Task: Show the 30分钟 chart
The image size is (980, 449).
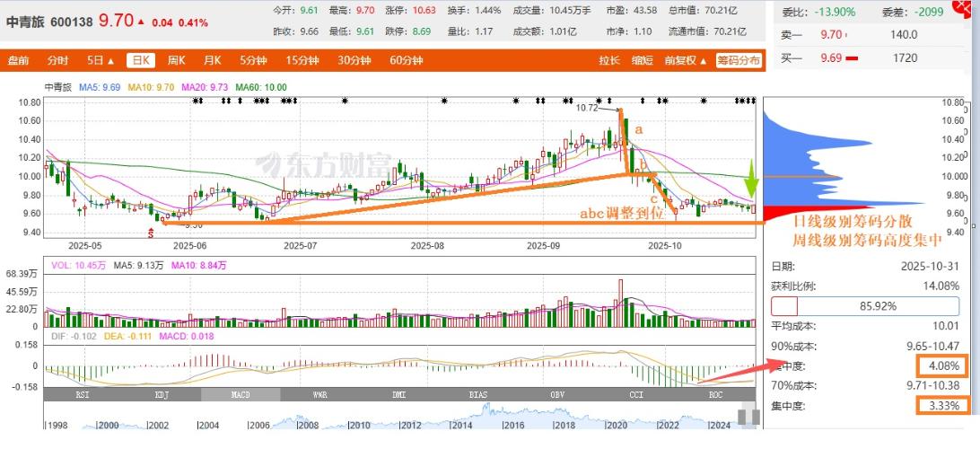Action: (x=354, y=61)
